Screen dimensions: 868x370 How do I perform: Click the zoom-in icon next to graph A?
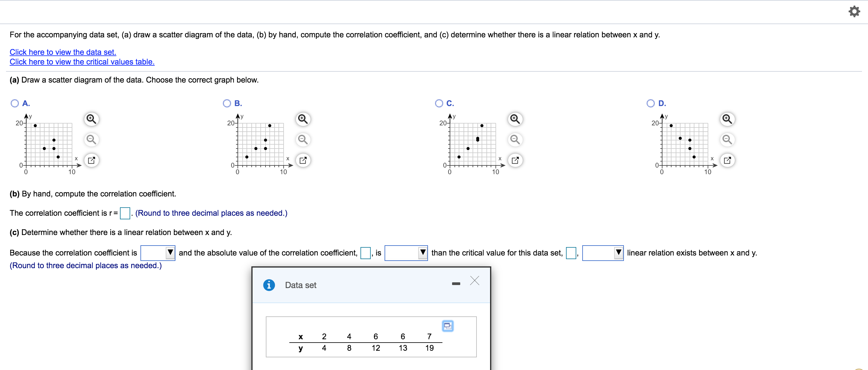91,119
